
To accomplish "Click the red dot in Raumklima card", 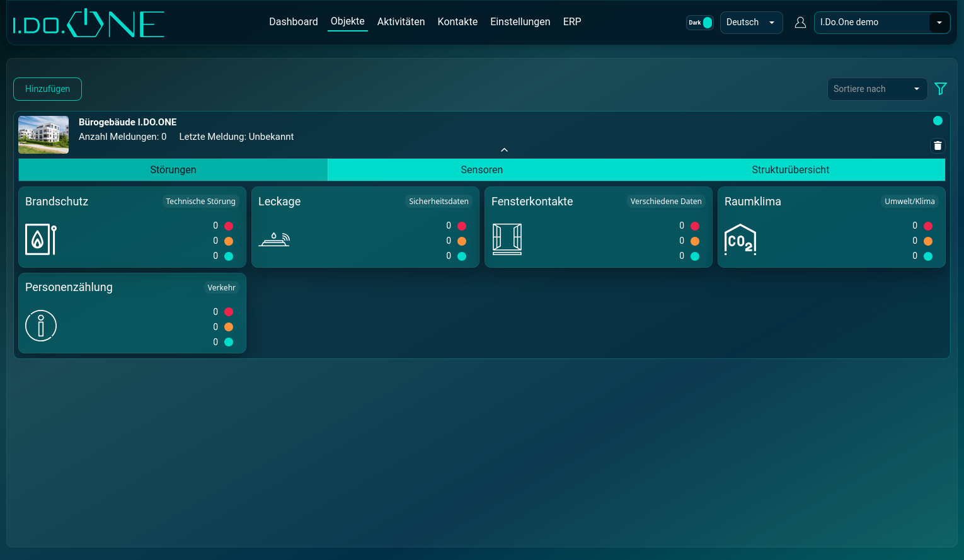I will click(x=928, y=226).
